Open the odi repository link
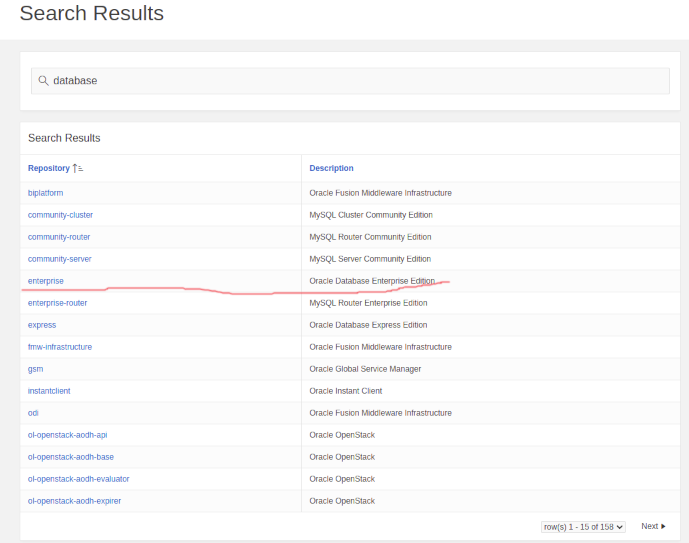This screenshot has width=689, height=543. (33, 413)
